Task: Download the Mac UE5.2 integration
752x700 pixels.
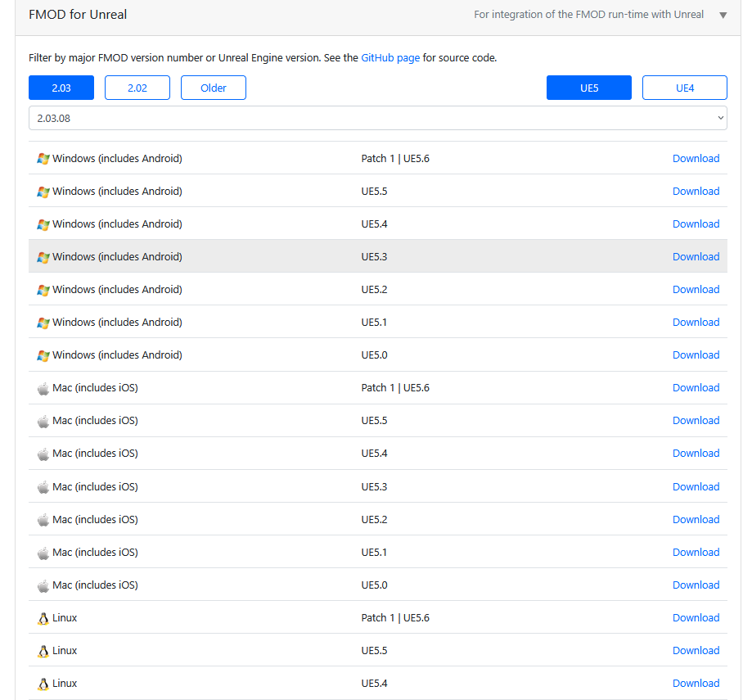Action: (696, 519)
